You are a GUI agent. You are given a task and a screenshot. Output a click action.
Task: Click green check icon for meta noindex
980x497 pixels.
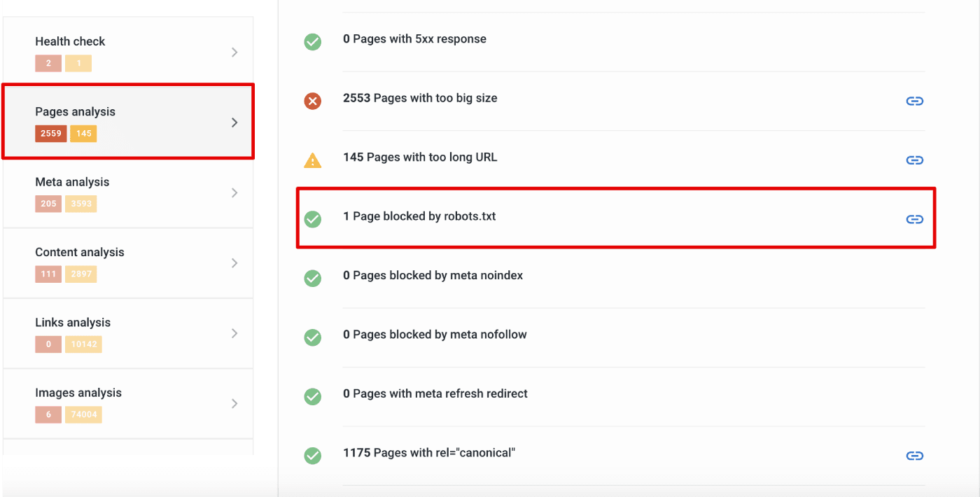pyautogui.click(x=312, y=279)
